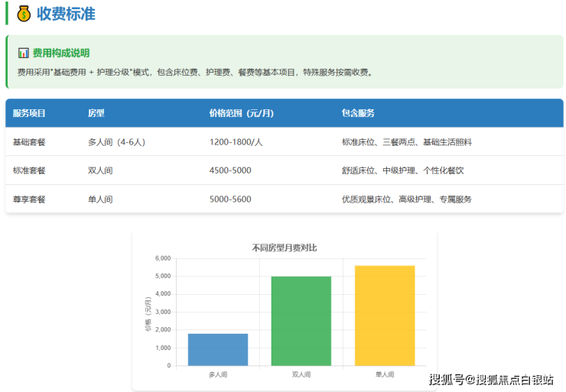Click the 1200-1800/人 price cell

click(236, 142)
